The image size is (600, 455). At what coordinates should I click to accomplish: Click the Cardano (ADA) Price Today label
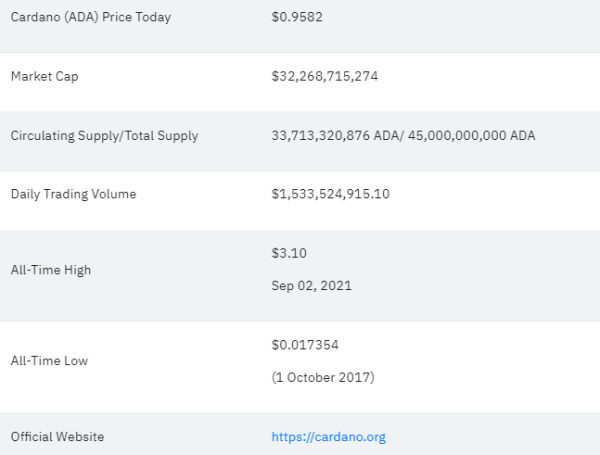coord(91,17)
